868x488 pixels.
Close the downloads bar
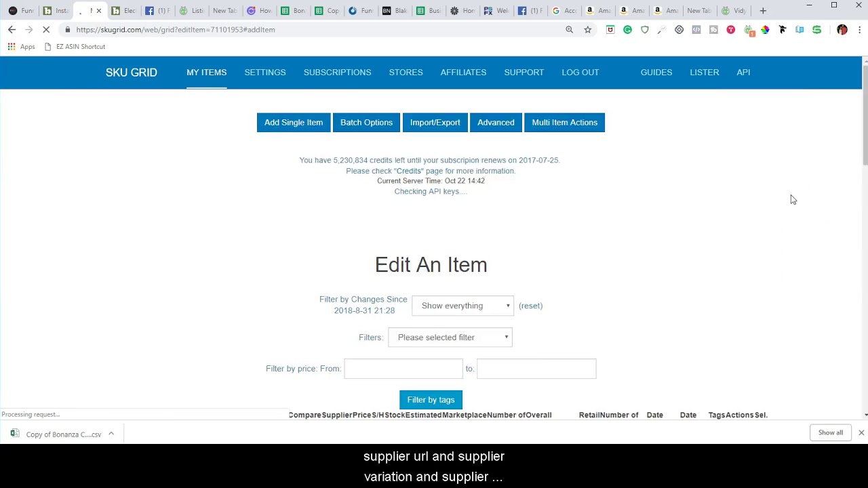[x=861, y=432]
